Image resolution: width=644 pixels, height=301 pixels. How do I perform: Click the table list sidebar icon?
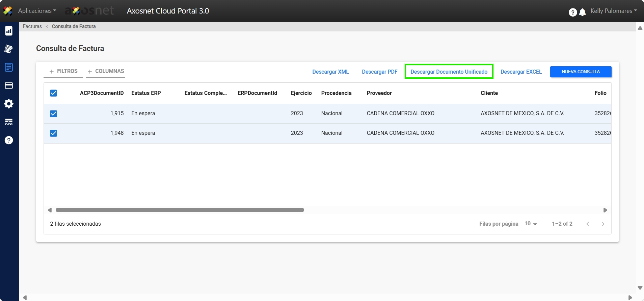(x=9, y=122)
